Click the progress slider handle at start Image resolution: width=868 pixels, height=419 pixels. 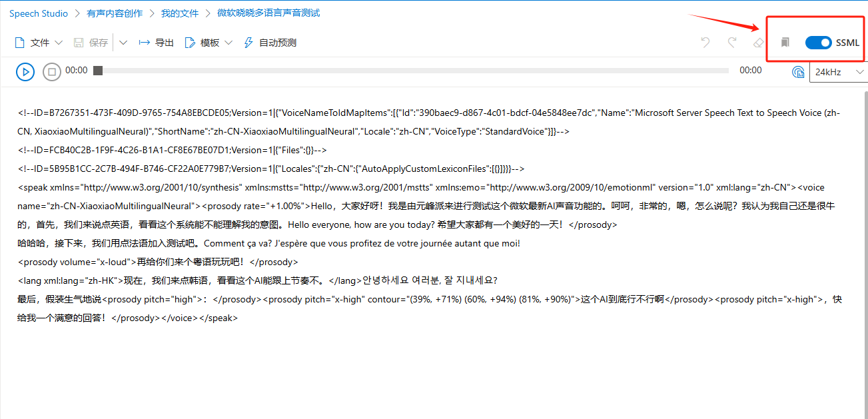(x=98, y=71)
